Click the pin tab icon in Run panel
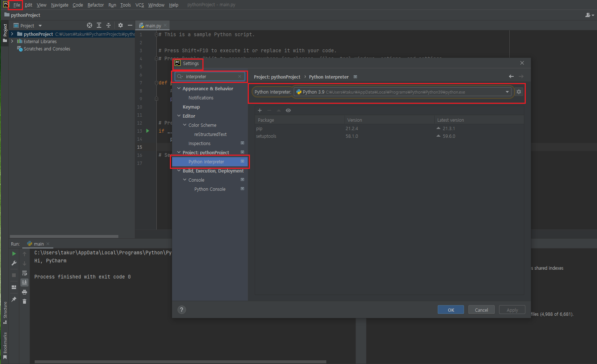This screenshot has height=364, width=597. [x=14, y=299]
